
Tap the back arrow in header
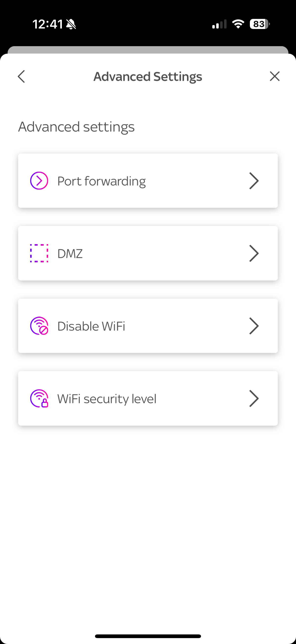(x=22, y=76)
